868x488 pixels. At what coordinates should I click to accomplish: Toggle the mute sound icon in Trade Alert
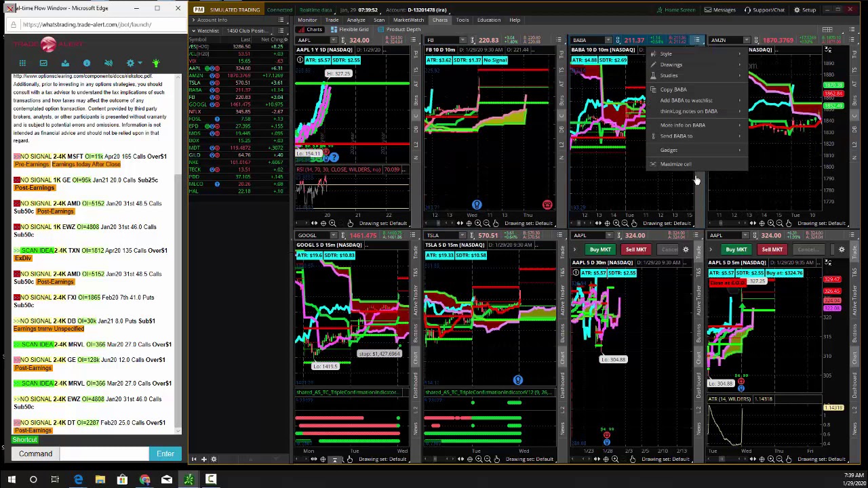click(x=108, y=63)
